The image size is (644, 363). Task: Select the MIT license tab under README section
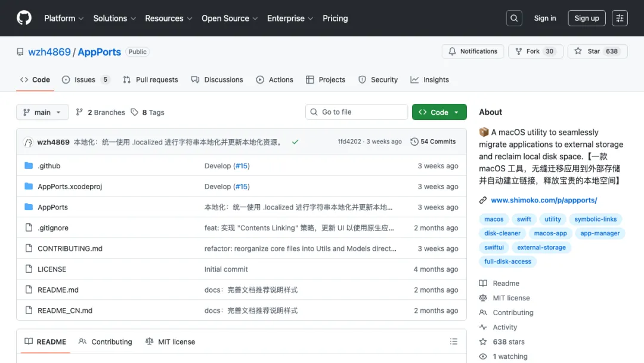point(170,342)
